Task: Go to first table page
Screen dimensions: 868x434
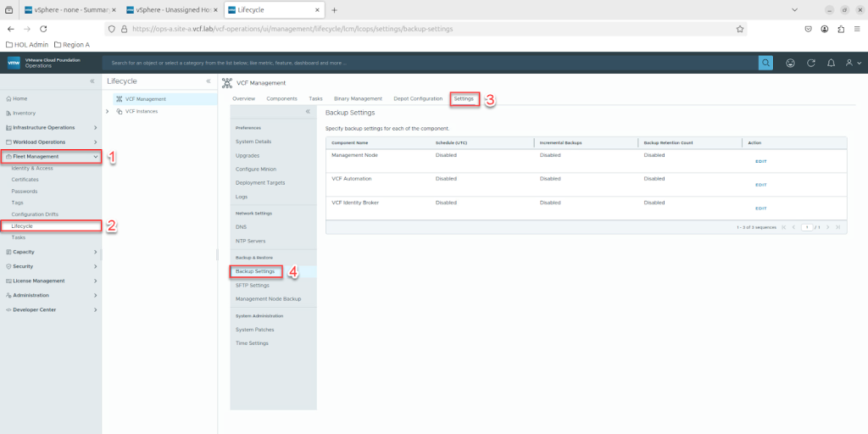Action: pyautogui.click(x=784, y=227)
